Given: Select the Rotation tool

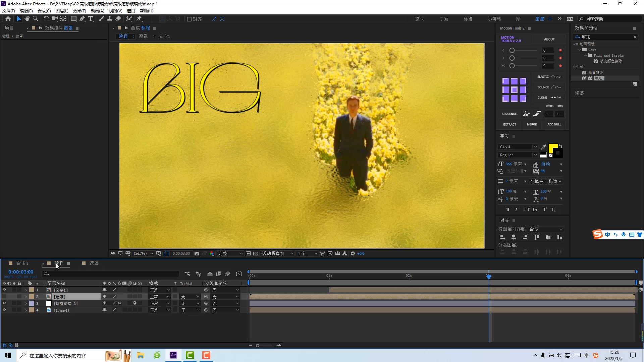Looking at the screenshot, I should [x=46, y=19].
